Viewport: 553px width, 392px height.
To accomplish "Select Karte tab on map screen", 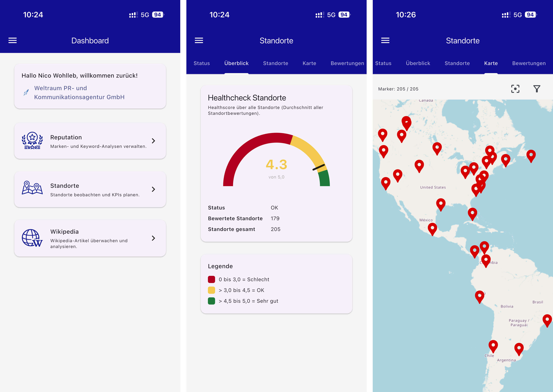I will pyautogui.click(x=491, y=63).
